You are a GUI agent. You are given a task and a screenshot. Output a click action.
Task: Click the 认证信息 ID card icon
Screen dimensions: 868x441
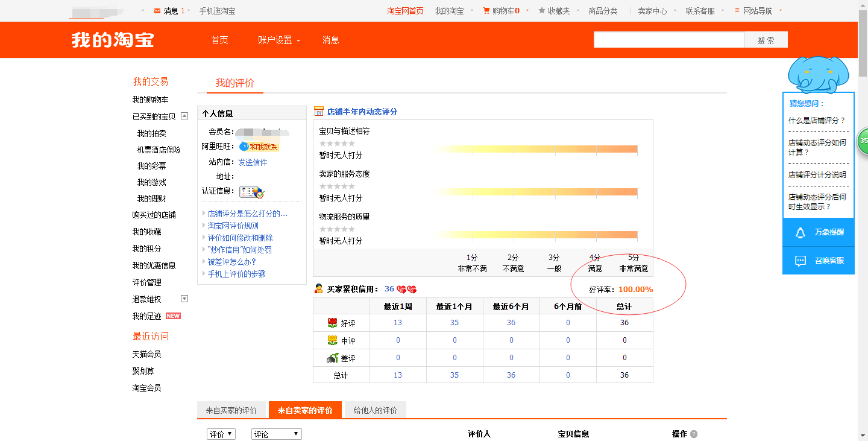(252, 192)
